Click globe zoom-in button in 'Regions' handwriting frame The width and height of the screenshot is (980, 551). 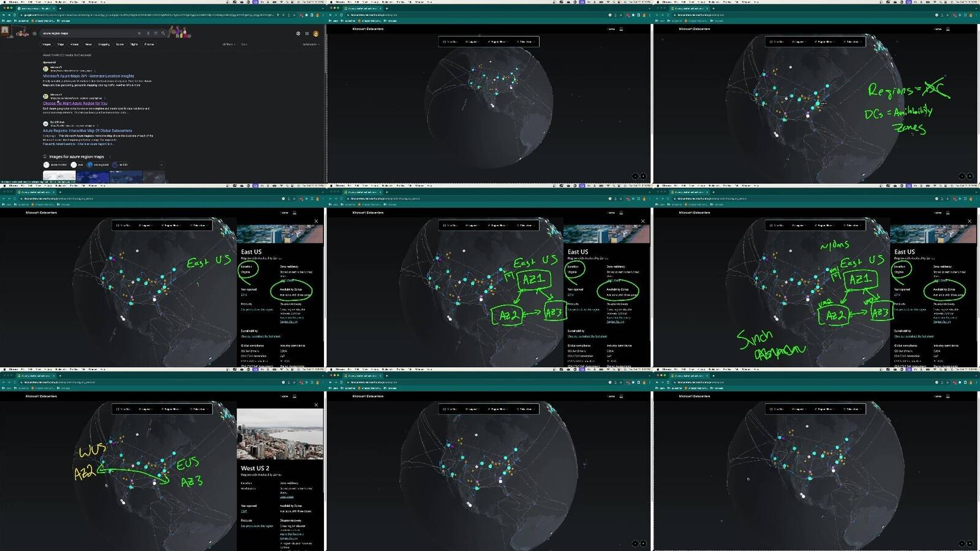pyautogui.click(x=969, y=176)
